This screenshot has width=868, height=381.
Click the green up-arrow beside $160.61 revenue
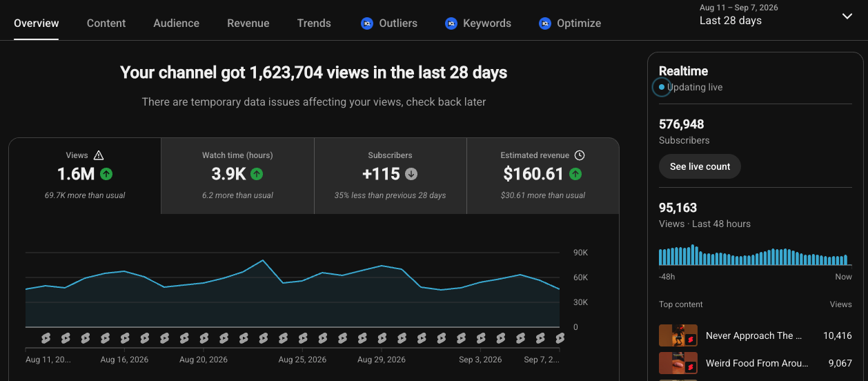pyautogui.click(x=575, y=174)
